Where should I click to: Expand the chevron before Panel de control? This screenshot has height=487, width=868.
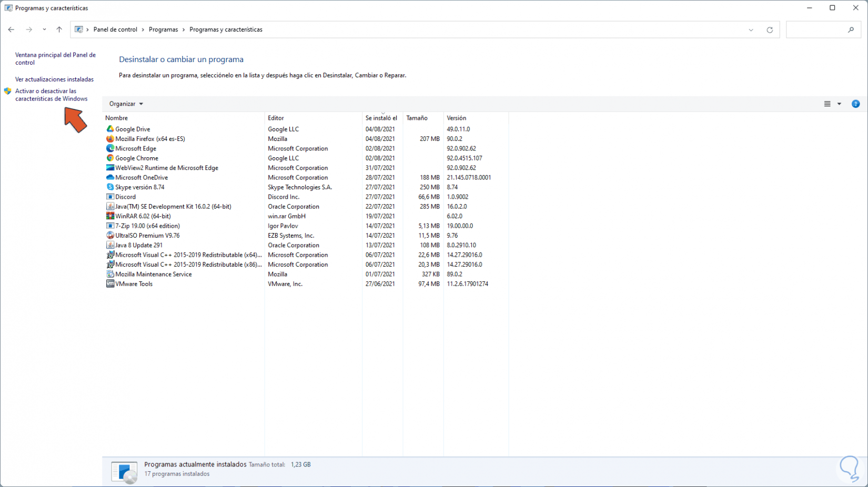(87, 29)
